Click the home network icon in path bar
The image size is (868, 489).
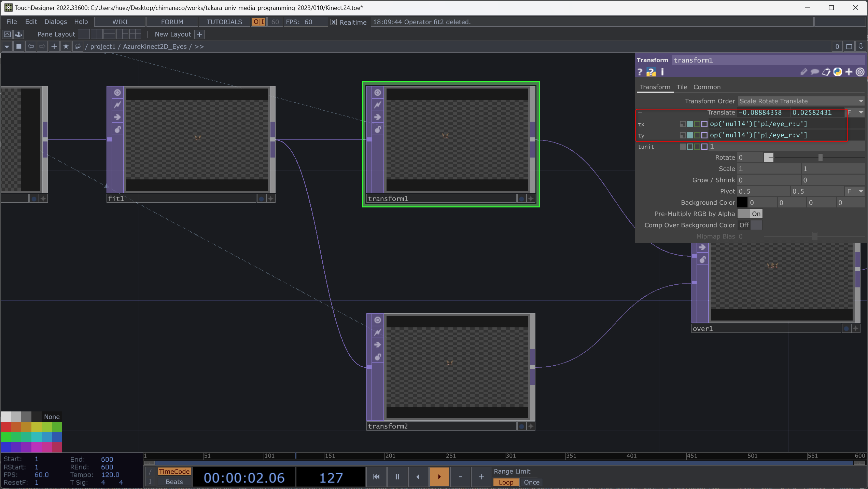78,46
